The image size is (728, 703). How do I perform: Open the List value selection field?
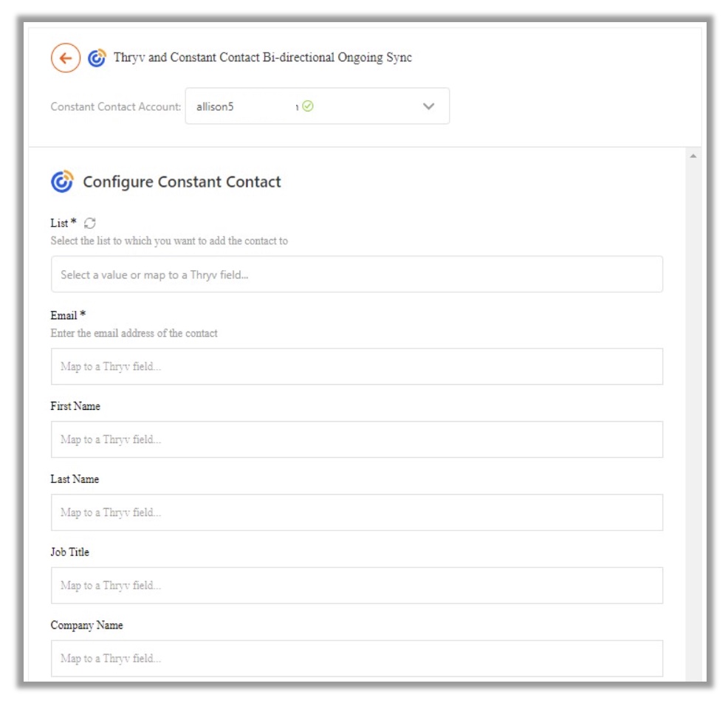tap(357, 275)
